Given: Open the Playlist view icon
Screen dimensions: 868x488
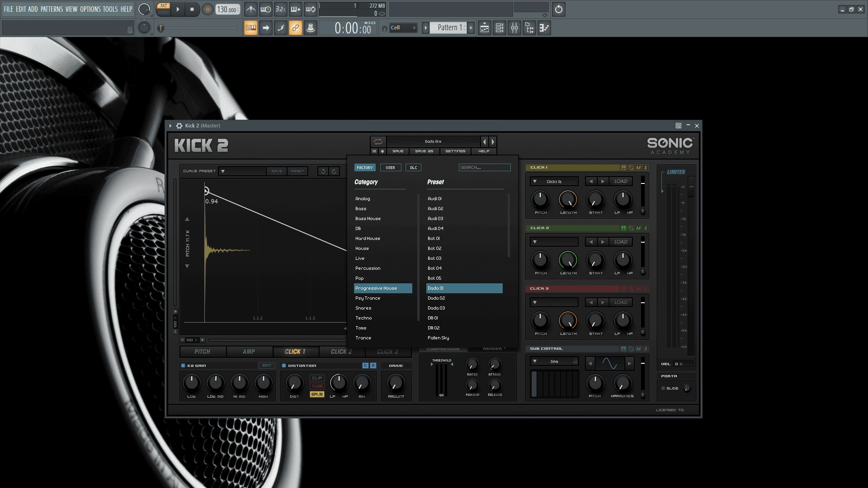Looking at the screenshot, I should pos(484,28).
